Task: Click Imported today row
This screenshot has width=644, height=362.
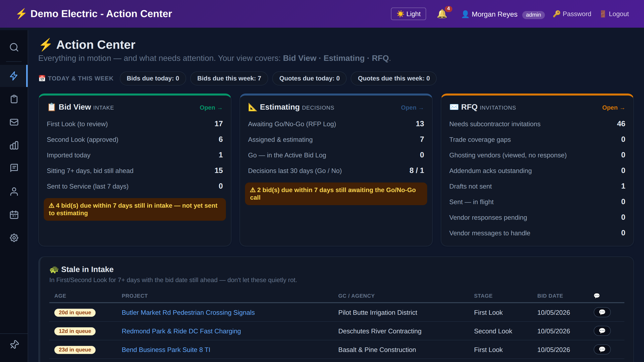Action: pos(135,155)
